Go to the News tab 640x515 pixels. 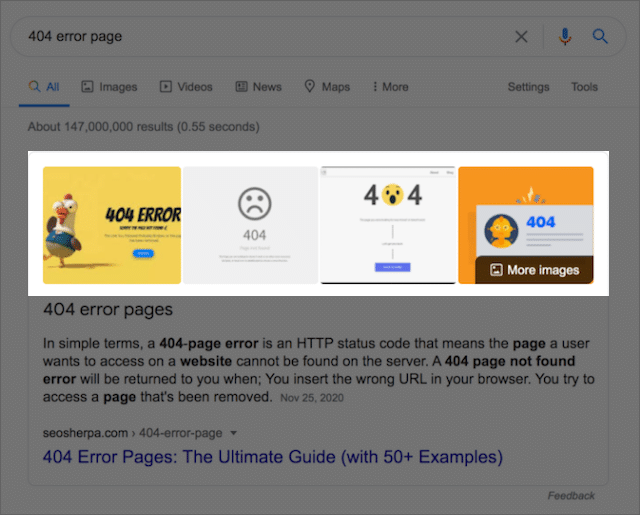(x=258, y=87)
